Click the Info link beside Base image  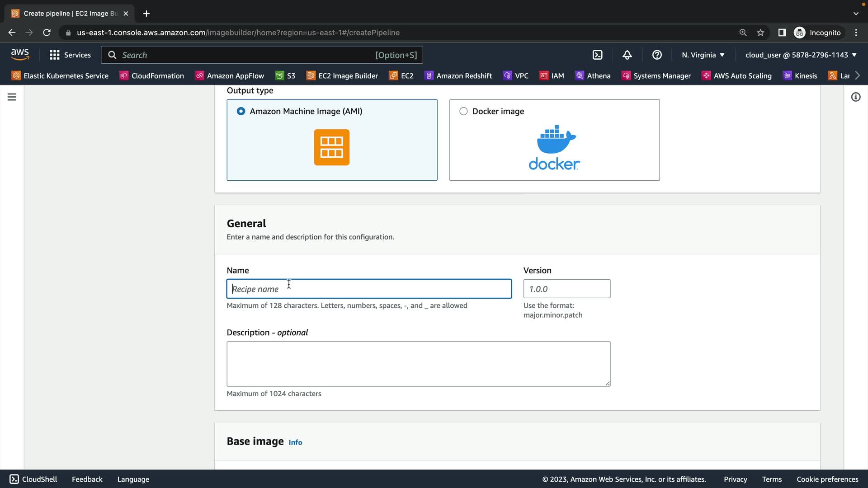click(295, 442)
